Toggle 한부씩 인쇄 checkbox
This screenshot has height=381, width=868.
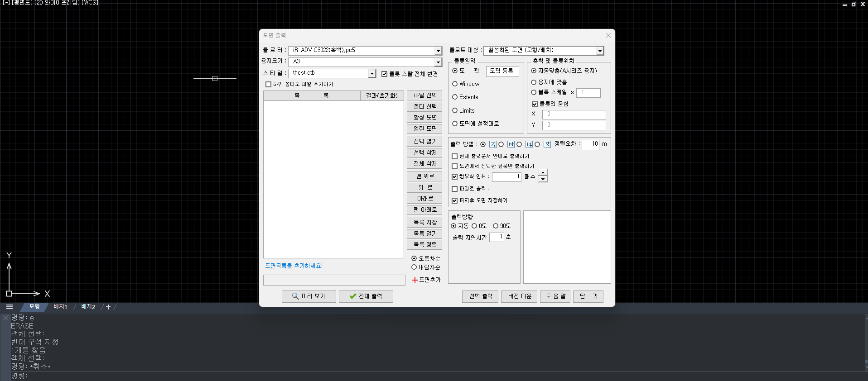coord(455,176)
